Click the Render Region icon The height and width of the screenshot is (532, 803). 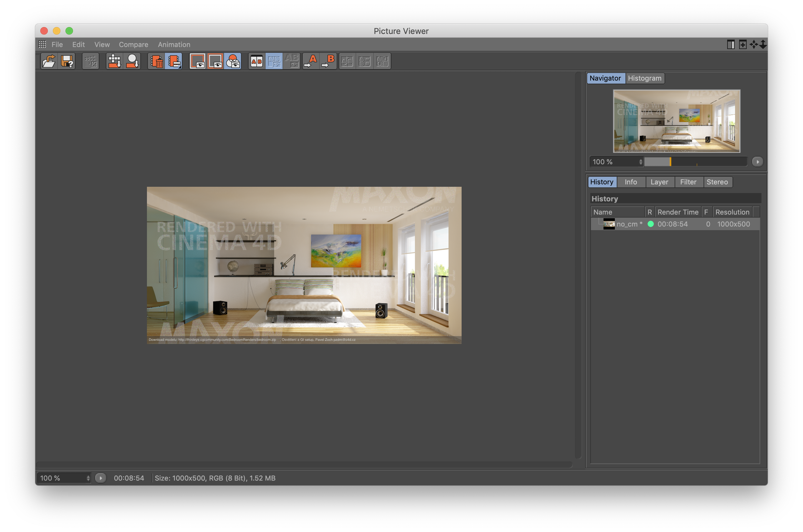tap(115, 61)
